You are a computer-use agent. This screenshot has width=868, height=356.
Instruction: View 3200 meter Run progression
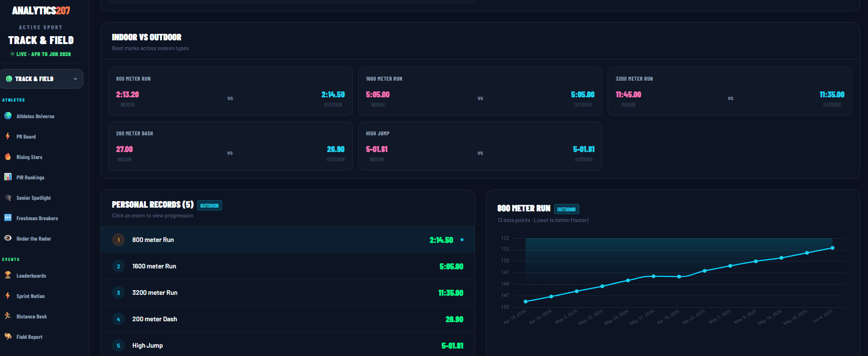[287, 292]
